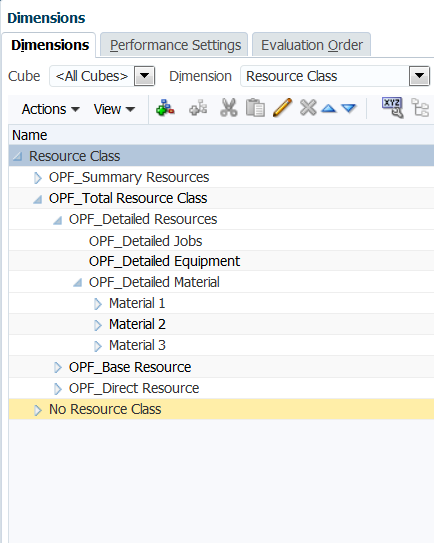Click the Add Sibling icon
Image resolution: width=434 pixels, height=543 pixels.
tap(198, 108)
